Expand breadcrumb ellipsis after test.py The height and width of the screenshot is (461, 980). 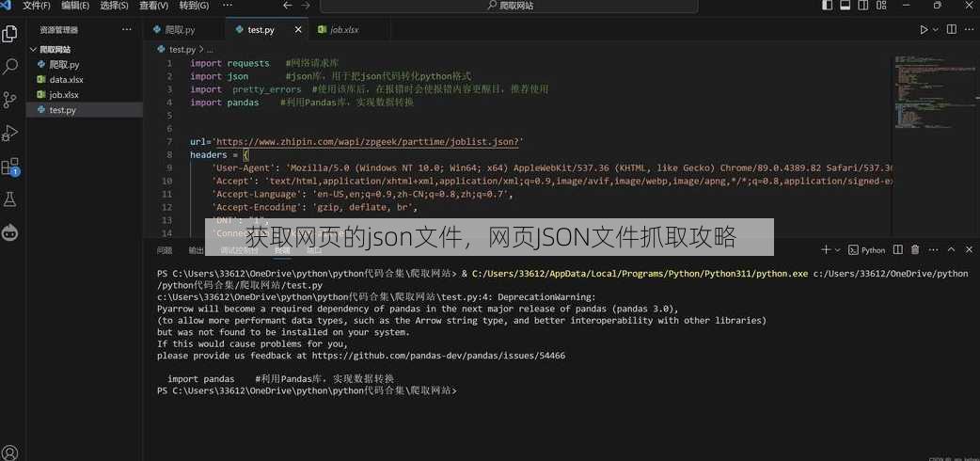tap(210, 49)
